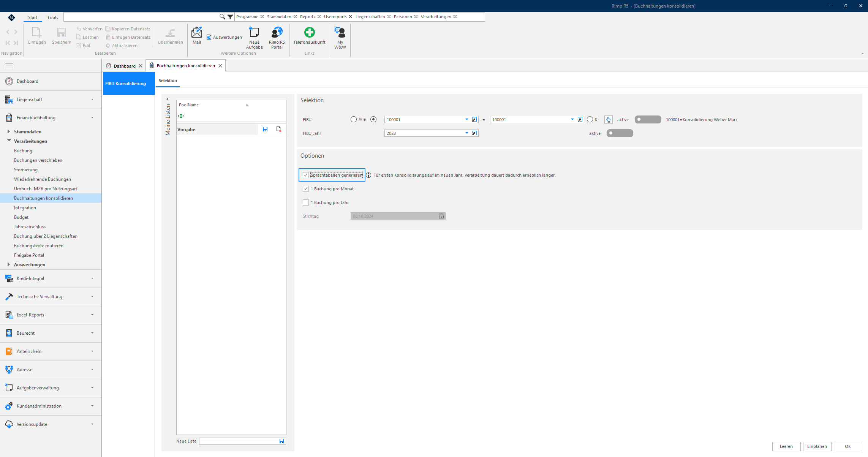The image size is (868, 457).
Task: Open the second FIBU 100001 dropdown
Action: tap(572, 120)
